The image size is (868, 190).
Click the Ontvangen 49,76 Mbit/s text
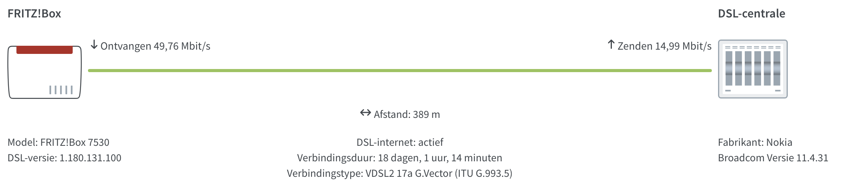[x=155, y=46]
